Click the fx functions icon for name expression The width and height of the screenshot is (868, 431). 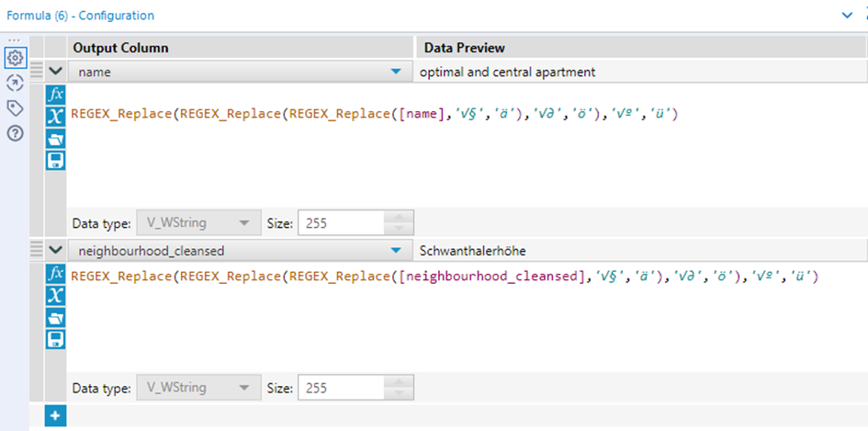pyautogui.click(x=55, y=95)
